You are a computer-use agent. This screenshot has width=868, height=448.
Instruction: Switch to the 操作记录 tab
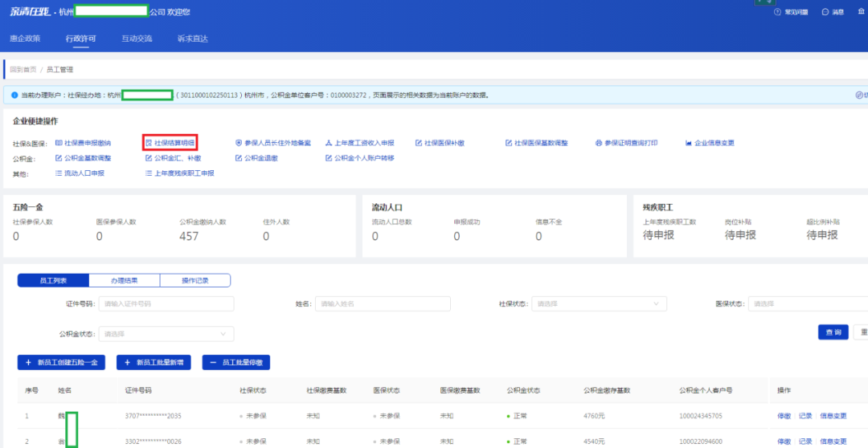194,280
